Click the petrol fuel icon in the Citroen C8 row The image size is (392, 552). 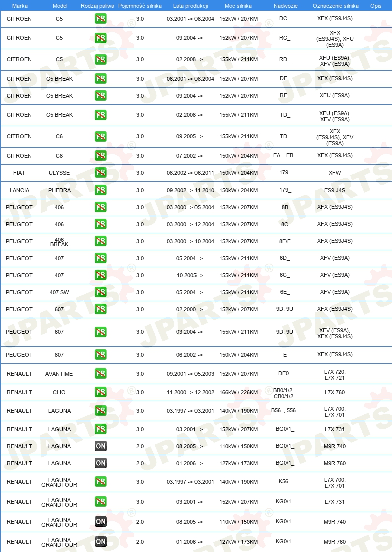click(x=101, y=155)
